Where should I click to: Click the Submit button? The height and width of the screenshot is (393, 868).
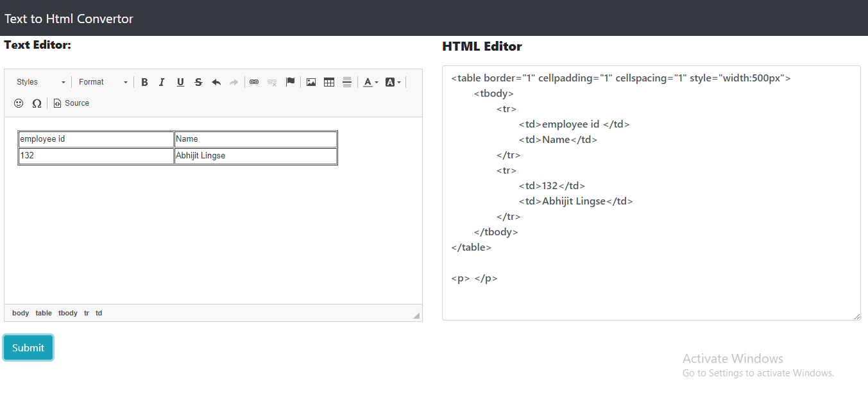coord(28,347)
